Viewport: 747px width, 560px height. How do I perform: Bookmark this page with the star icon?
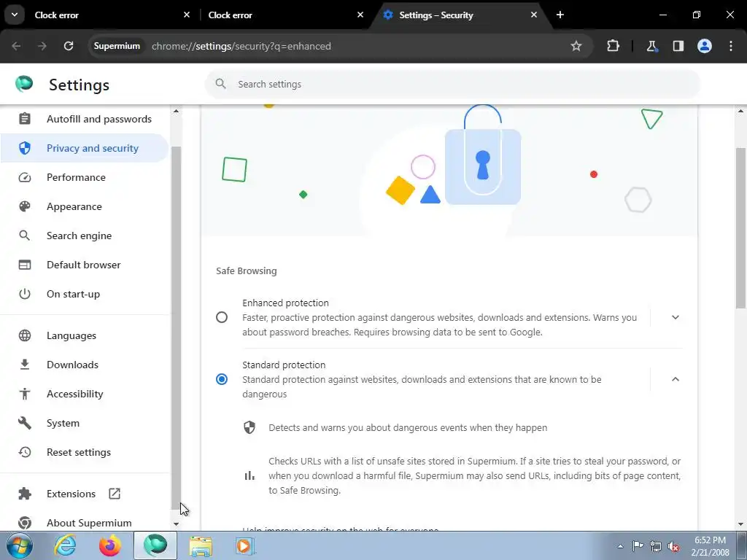click(x=576, y=46)
